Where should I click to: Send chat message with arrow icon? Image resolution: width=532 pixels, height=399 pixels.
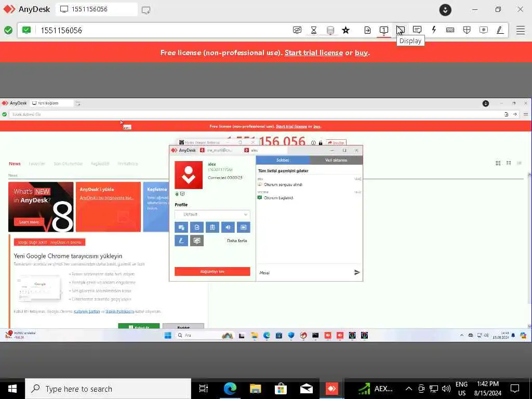pyautogui.click(x=357, y=272)
